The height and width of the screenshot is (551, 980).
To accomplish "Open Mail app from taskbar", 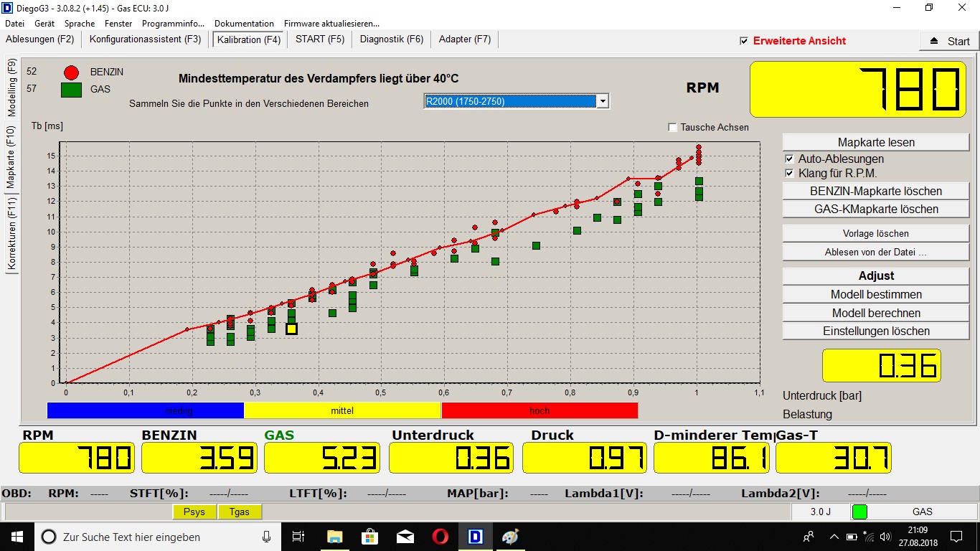I will 405,537.
